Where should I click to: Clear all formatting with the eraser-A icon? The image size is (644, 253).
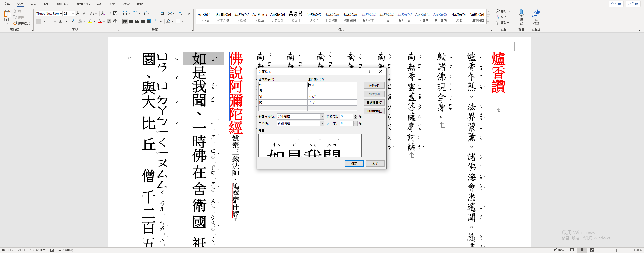point(103,13)
